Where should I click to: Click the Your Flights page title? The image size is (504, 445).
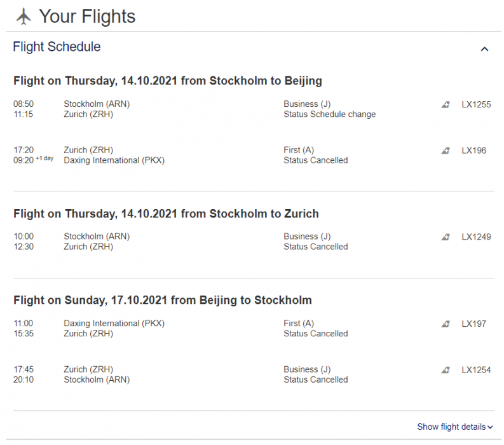[x=87, y=17]
